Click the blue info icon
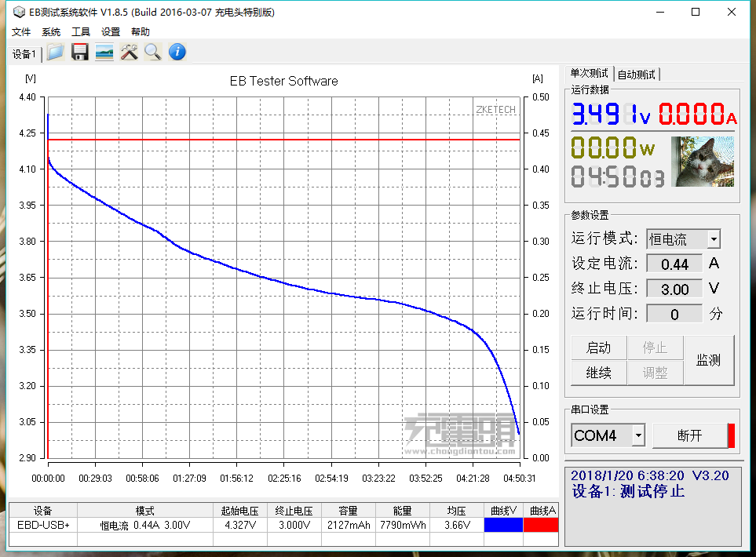 click(177, 53)
